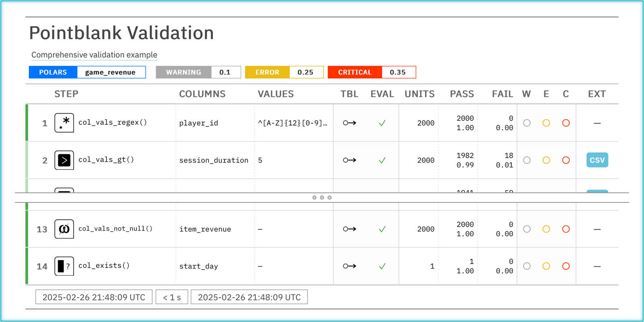Screen dimensions: 644x322
Task: Click the green checkmark in step 2
Action: click(382, 160)
